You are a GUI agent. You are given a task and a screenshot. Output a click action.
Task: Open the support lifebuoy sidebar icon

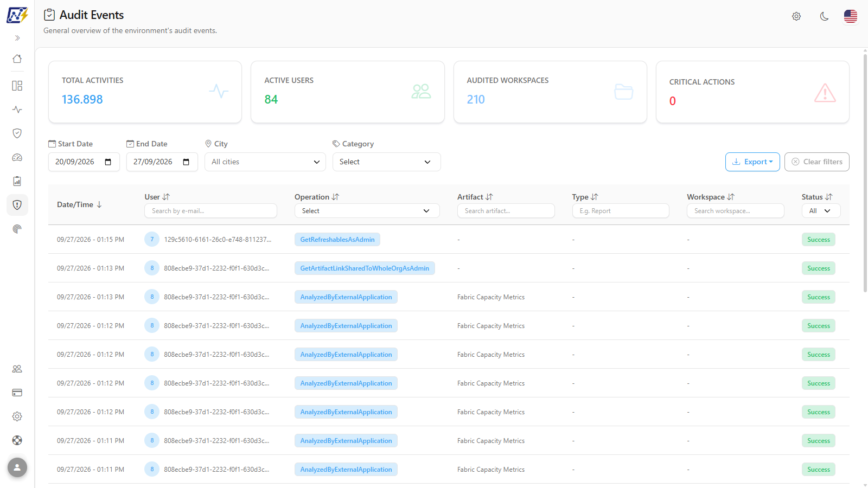point(17,440)
